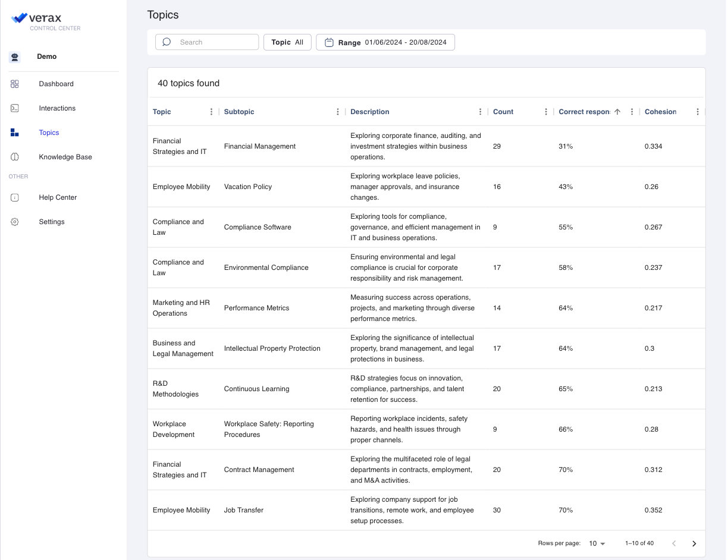Go to the next page of topics
This screenshot has height=560, width=728.
click(x=694, y=543)
